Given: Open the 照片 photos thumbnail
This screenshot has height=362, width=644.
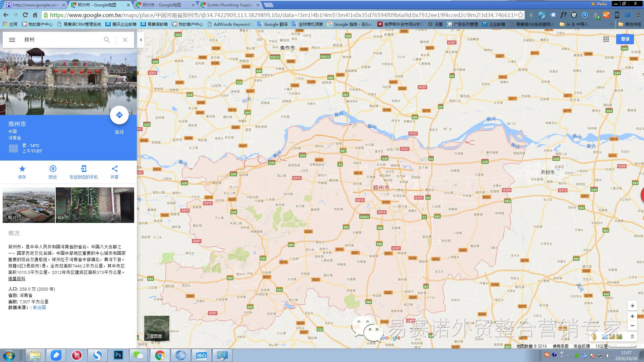Looking at the screenshot, I should 29,205.
